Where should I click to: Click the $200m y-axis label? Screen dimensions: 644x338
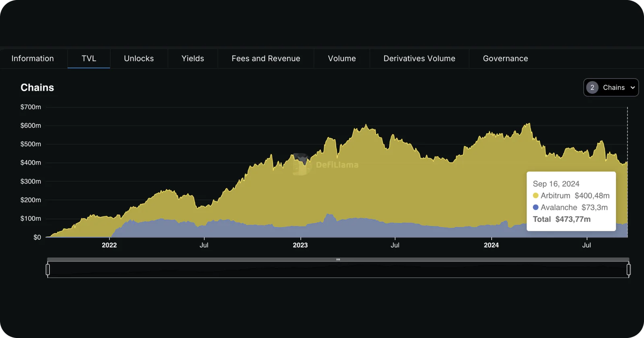pyautogui.click(x=31, y=200)
